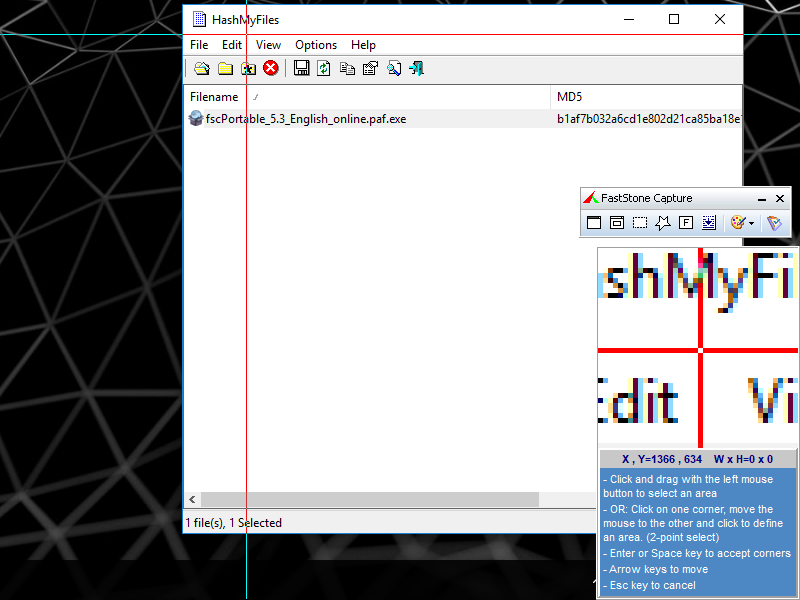
Task: Click the Find magnifier toolbar icon
Action: [x=394, y=68]
